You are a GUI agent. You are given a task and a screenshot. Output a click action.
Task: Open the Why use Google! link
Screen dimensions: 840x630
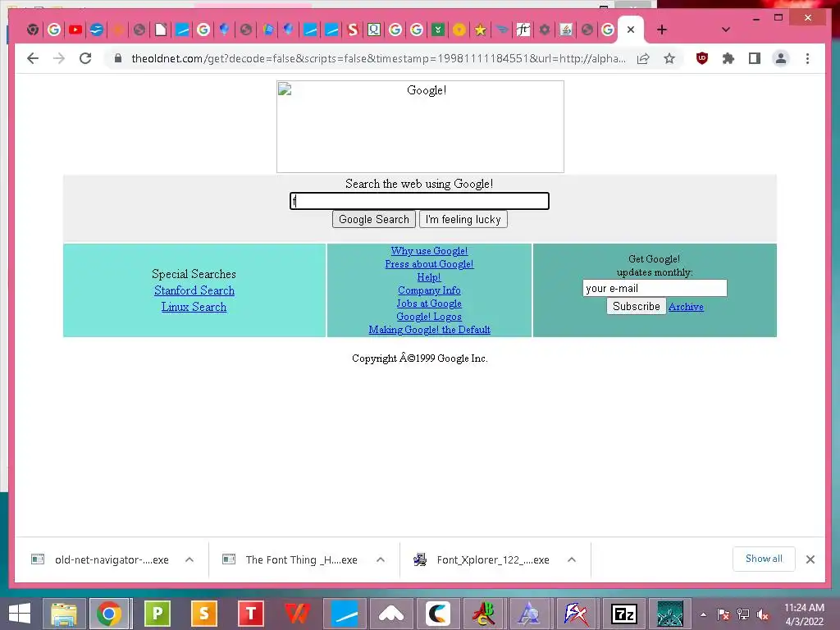[429, 251]
